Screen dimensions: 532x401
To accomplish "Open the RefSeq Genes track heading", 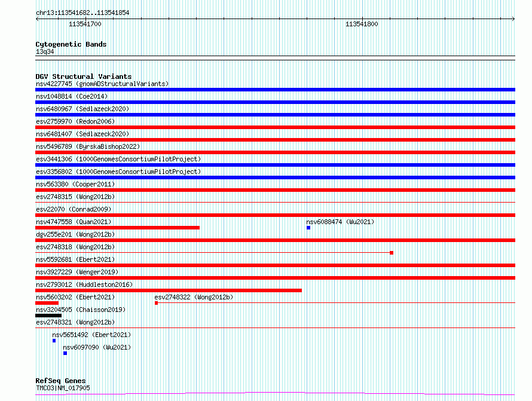I will [60, 381].
